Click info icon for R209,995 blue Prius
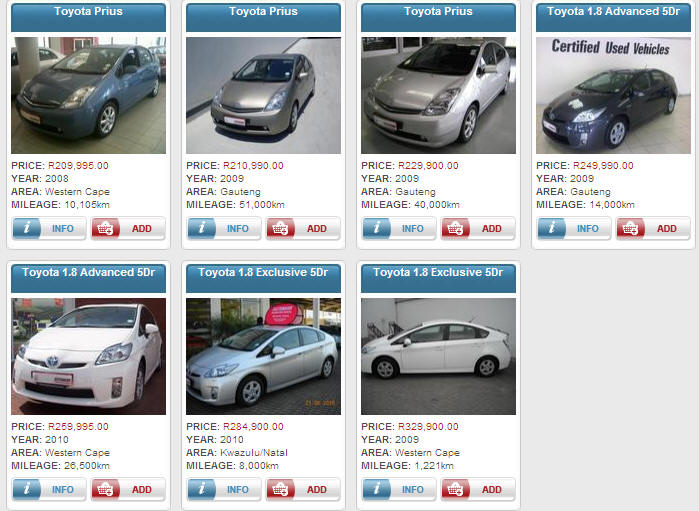The image size is (699, 511). coord(27,228)
